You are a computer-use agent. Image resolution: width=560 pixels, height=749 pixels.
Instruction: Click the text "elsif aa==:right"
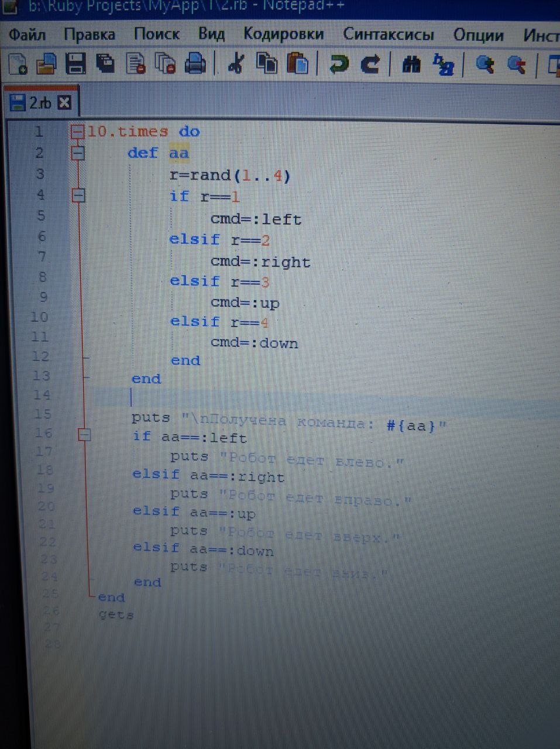[208, 475]
